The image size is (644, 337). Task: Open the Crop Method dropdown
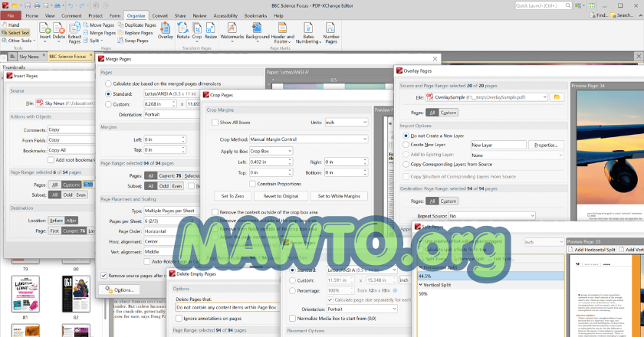pyautogui.click(x=308, y=139)
